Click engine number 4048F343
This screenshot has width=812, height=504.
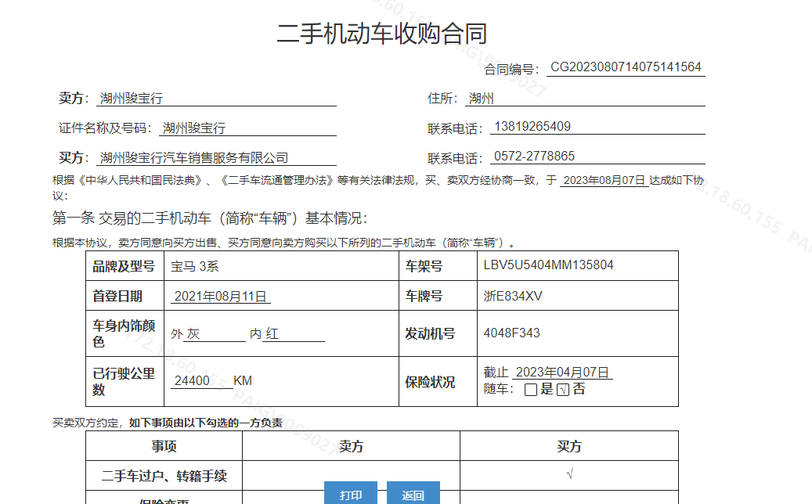511,333
